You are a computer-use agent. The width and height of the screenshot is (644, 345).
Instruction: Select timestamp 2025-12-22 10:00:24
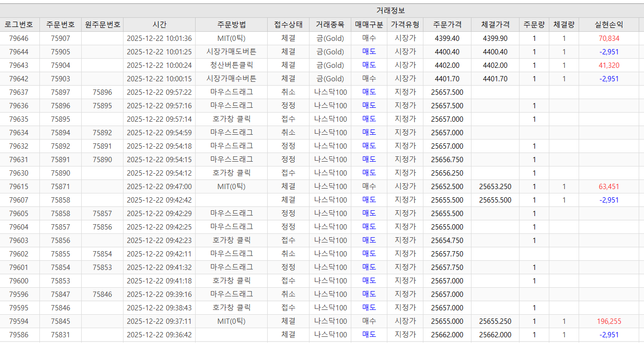pyautogui.click(x=159, y=65)
